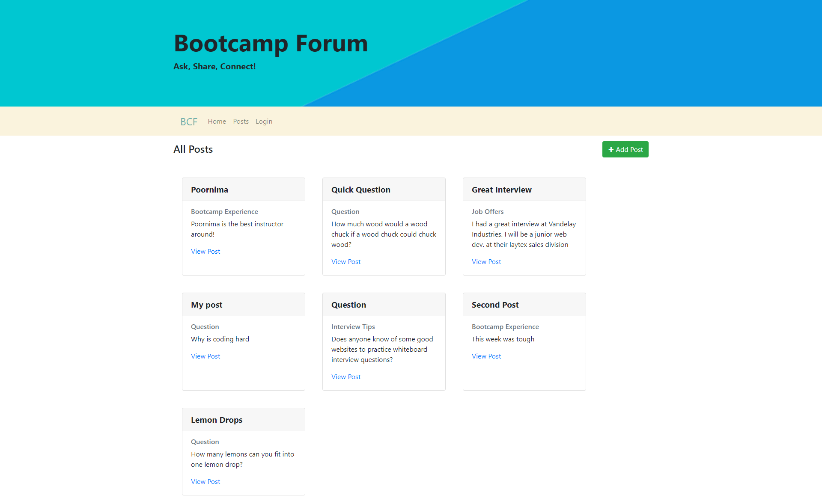Click Question label in Lemon Drops card
The image size is (822, 504).
(x=205, y=442)
